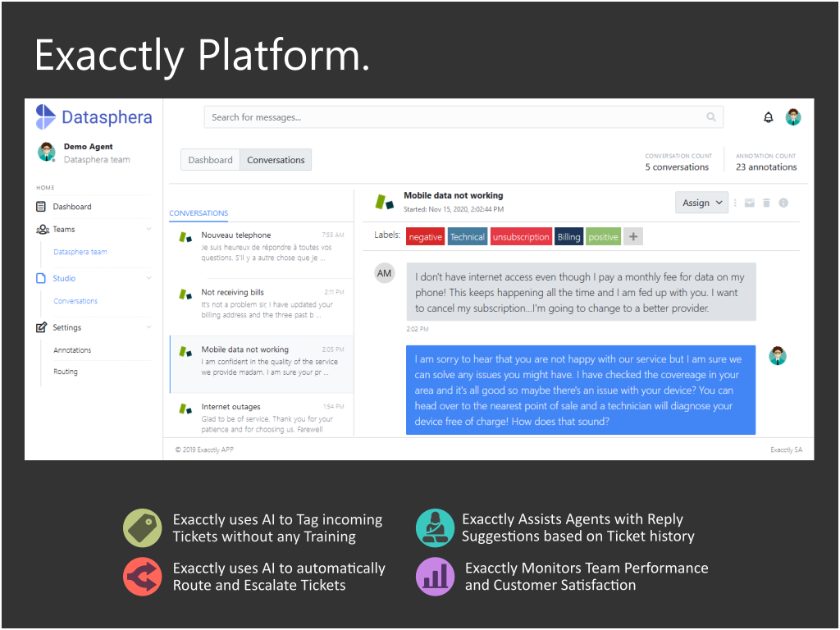Viewport: 840px width, 630px height.
Task: Open the three-dot more options menu
Action: point(735,203)
